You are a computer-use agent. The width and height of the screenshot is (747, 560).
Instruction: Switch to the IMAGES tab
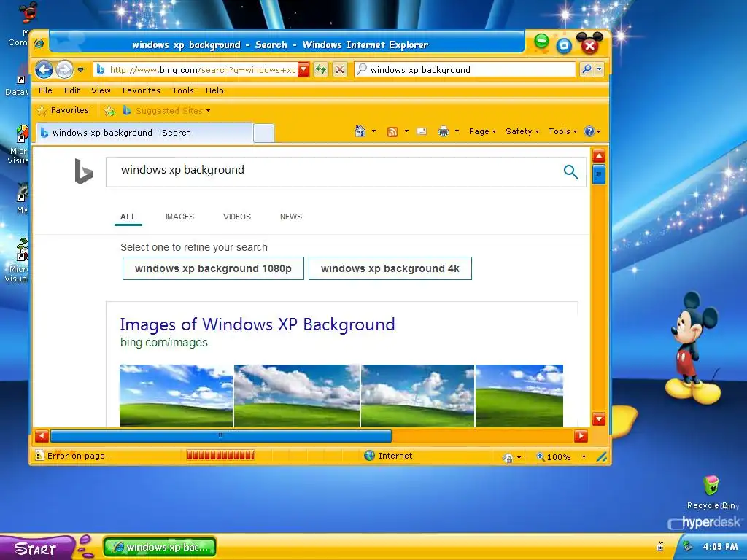[x=179, y=217]
